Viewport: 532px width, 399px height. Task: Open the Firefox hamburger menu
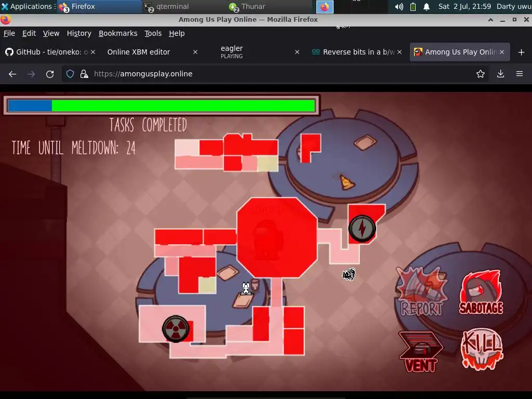[520, 74]
